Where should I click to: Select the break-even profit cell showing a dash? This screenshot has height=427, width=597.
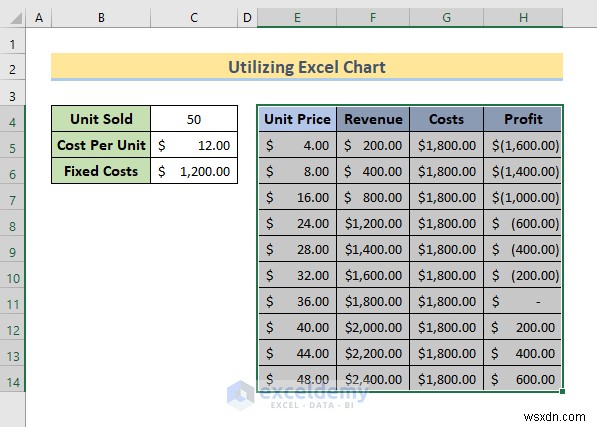click(523, 301)
